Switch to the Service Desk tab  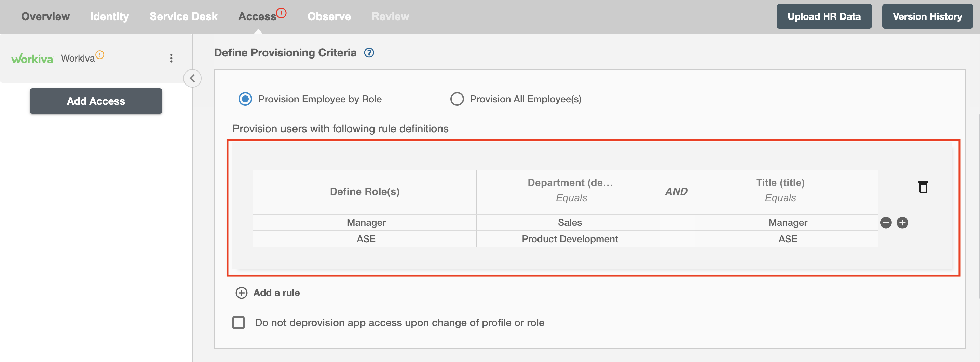pos(183,16)
